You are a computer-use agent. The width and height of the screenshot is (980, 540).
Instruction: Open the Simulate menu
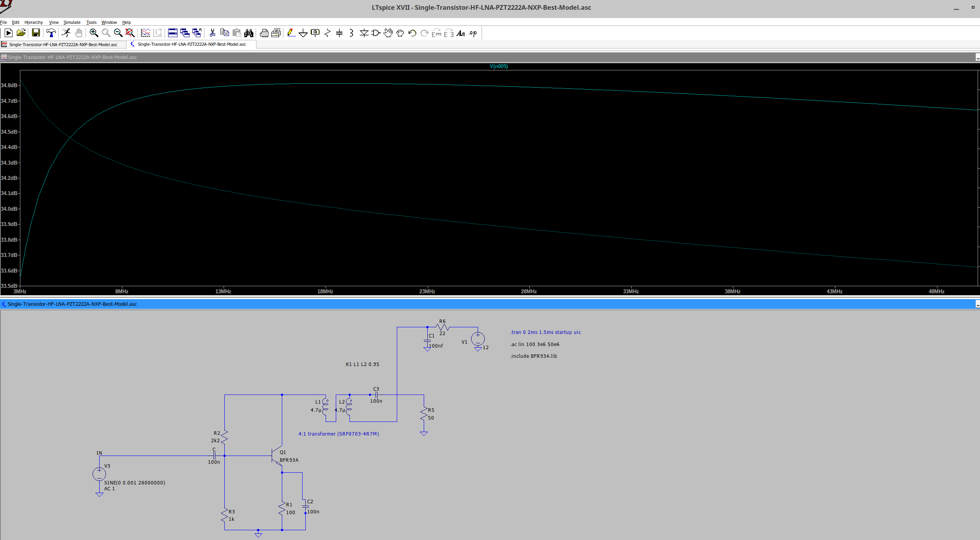[72, 22]
